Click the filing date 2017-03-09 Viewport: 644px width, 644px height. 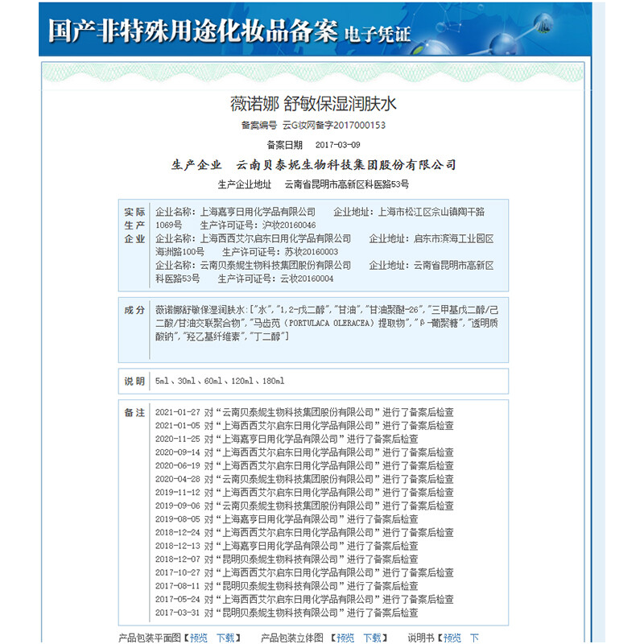pos(338,145)
